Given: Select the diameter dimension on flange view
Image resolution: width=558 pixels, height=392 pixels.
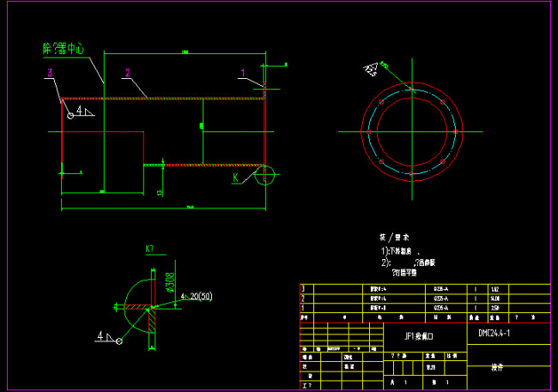Looking at the screenshot, I should pos(372,69).
